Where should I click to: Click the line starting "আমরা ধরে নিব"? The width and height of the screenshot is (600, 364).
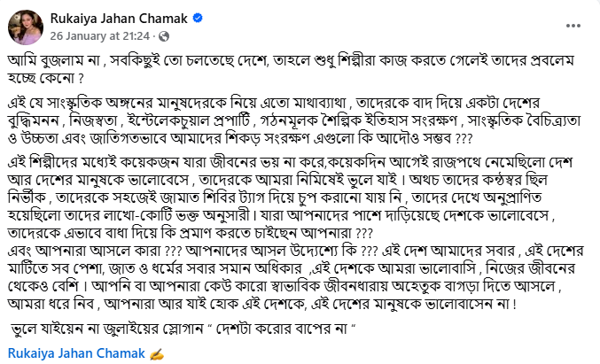262,304
